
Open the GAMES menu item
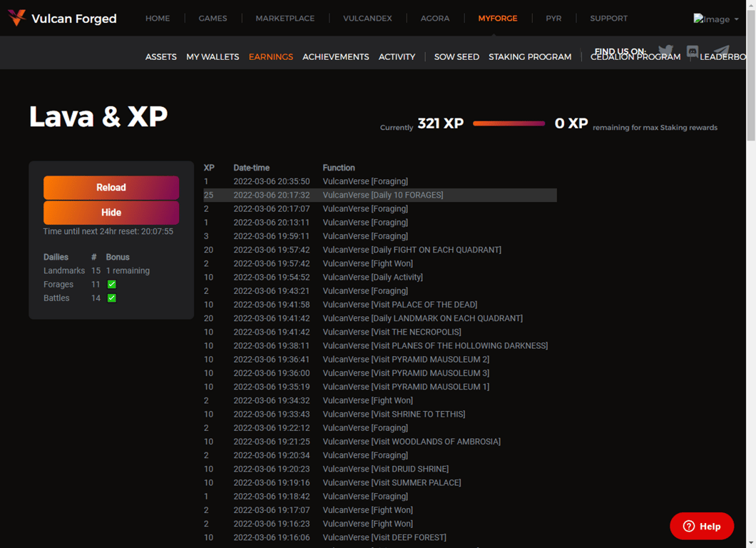(213, 19)
